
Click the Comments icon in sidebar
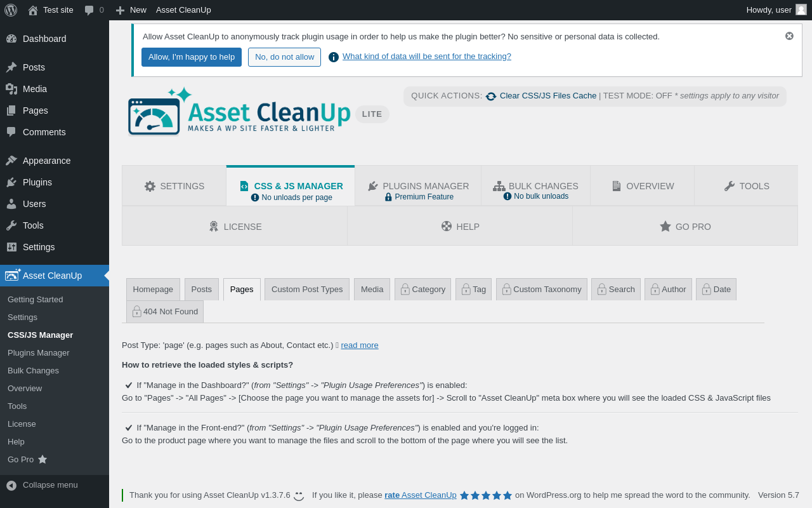click(x=11, y=132)
